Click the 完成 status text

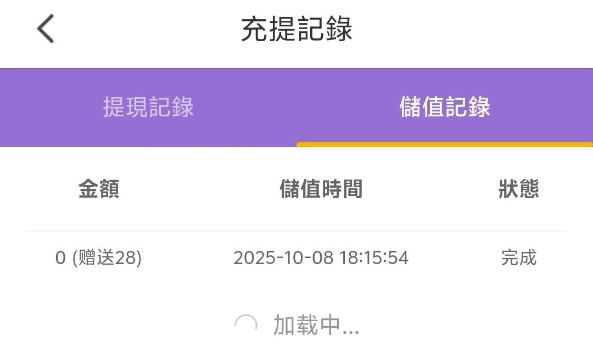518,258
